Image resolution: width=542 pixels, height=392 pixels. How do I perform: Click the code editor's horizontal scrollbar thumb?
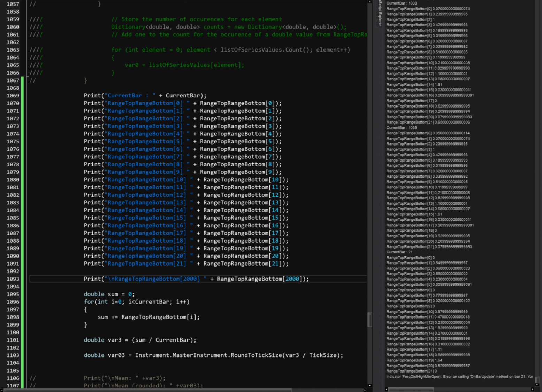click(x=148, y=390)
